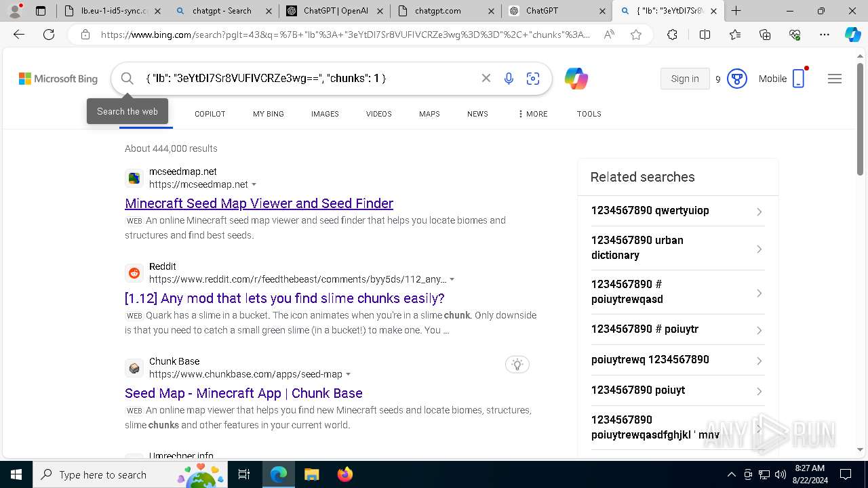The image size is (868, 488).
Task: Refresh the page with reload icon
Action: pos(49,35)
